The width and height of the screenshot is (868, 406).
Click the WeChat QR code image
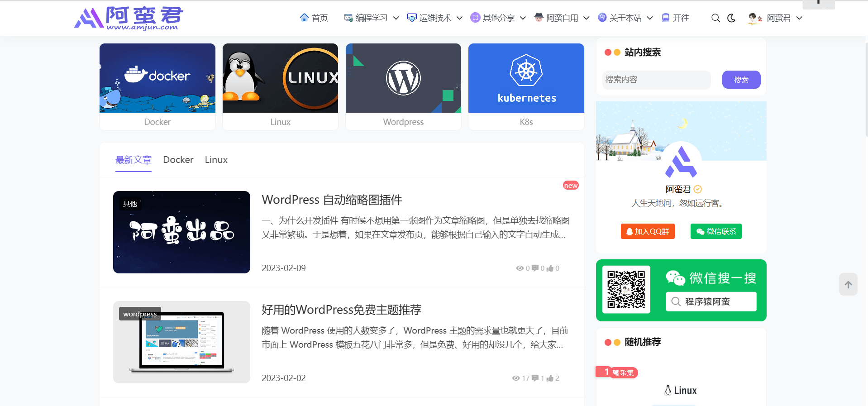[x=626, y=290]
